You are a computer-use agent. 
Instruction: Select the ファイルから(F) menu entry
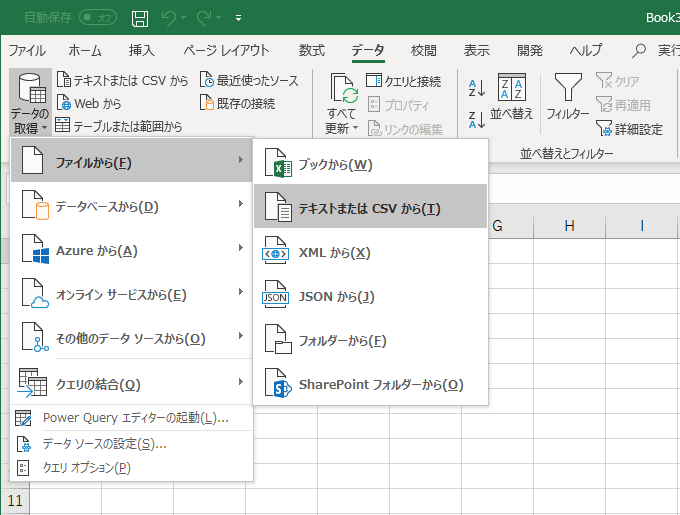(x=131, y=160)
